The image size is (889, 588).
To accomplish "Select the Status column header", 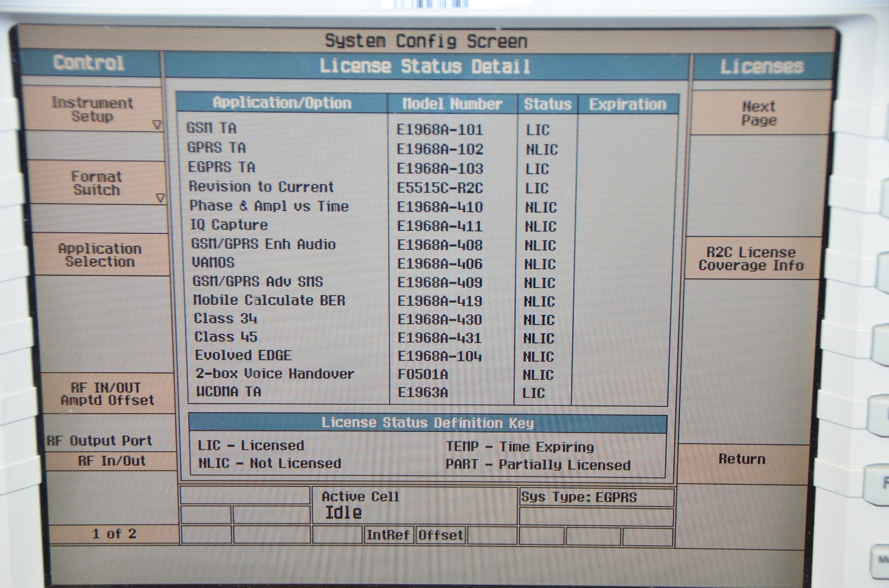I will click(x=547, y=104).
